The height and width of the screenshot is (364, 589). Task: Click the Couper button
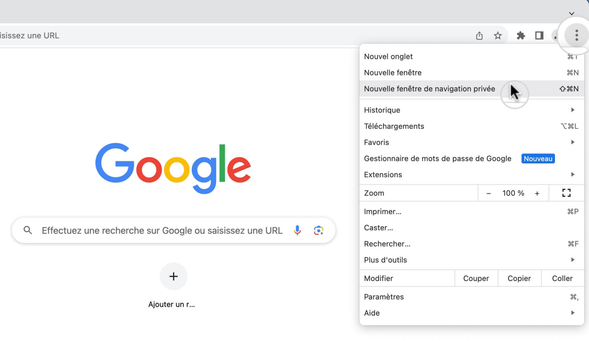(476, 278)
